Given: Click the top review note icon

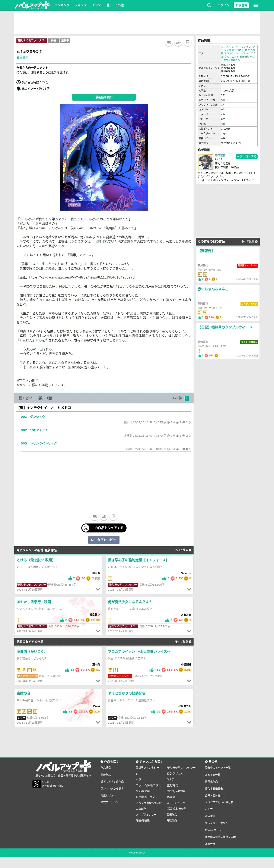Looking at the screenshot, I should pyautogui.click(x=188, y=43).
